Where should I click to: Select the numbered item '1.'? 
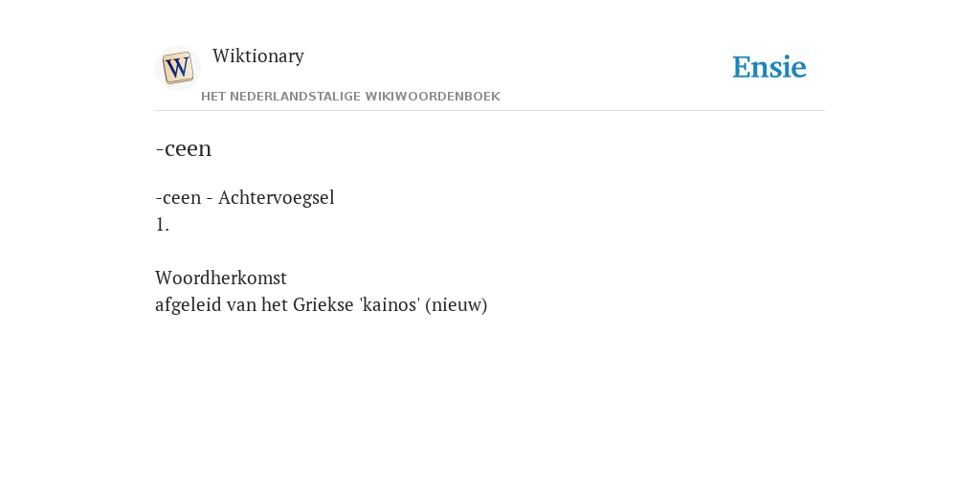point(163,224)
